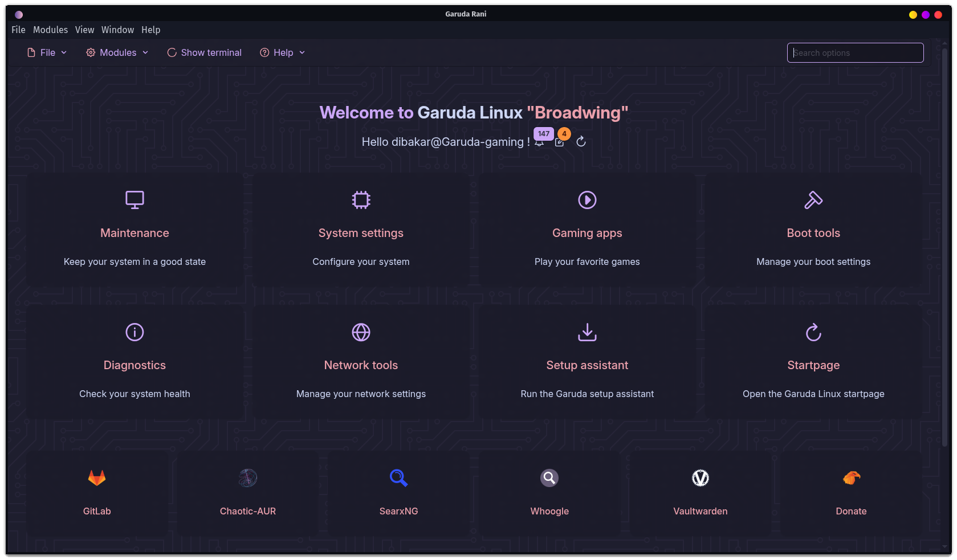Expand the Help toolbar dropdown
Image resolution: width=957 pixels, height=560 pixels.
pyautogui.click(x=283, y=52)
